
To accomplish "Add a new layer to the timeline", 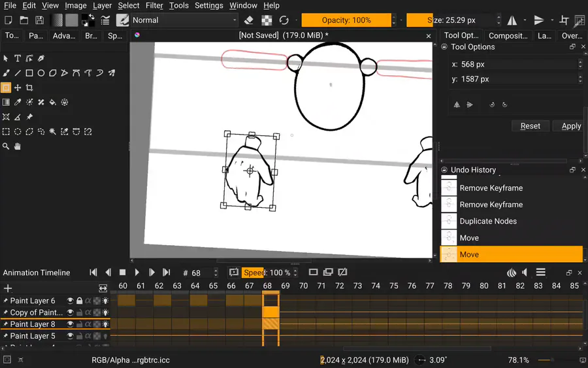I will coord(8,288).
